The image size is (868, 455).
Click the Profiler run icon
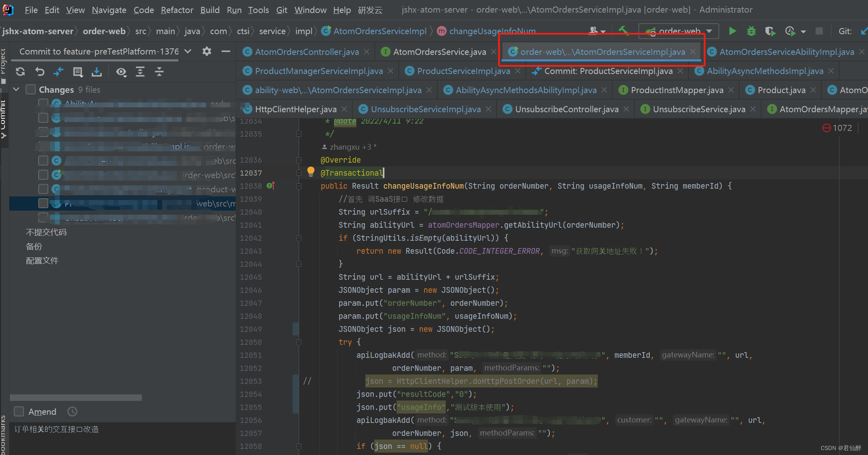click(790, 31)
